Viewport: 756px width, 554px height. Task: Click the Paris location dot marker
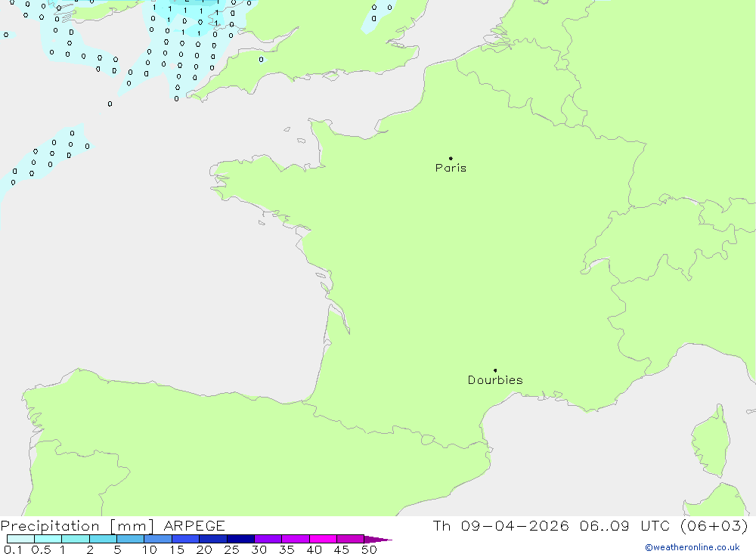click(451, 158)
